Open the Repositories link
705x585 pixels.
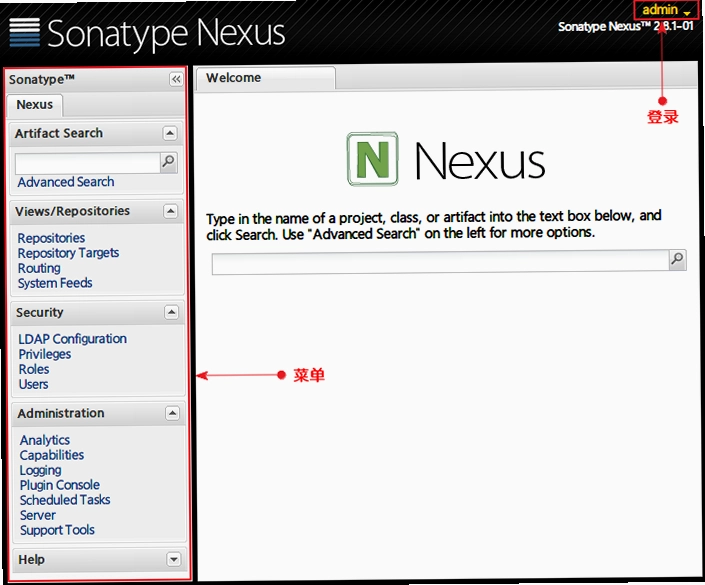51,238
